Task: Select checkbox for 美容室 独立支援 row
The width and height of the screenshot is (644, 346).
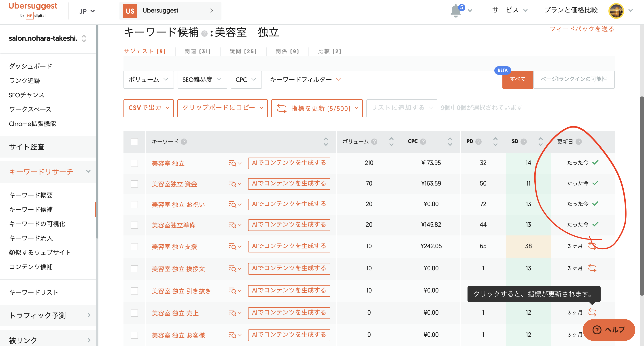Action: pyautogui.click(x=134, y=246)
